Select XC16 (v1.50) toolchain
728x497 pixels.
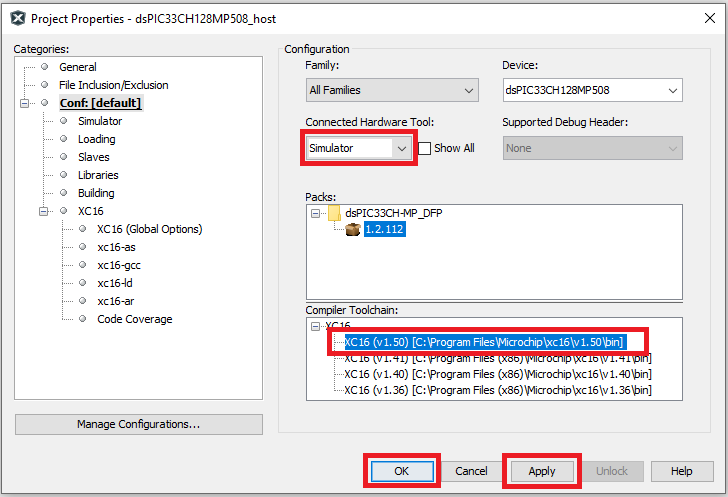coord(485,342)
